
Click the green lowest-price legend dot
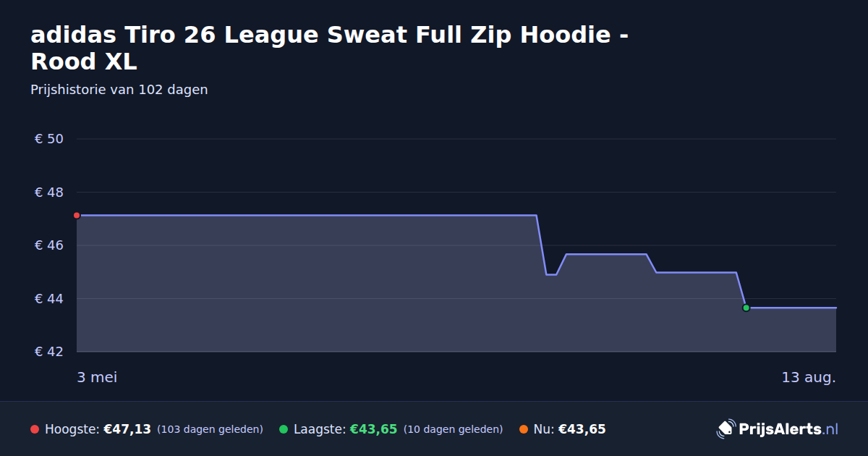(284, 429)
